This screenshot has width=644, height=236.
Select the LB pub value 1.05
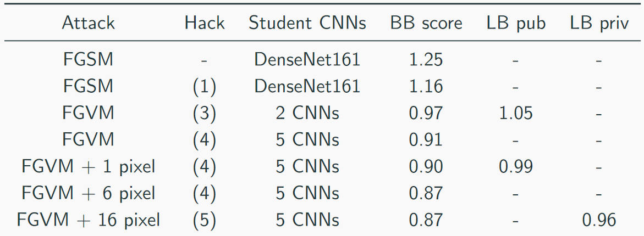click(x=516, y=113)
